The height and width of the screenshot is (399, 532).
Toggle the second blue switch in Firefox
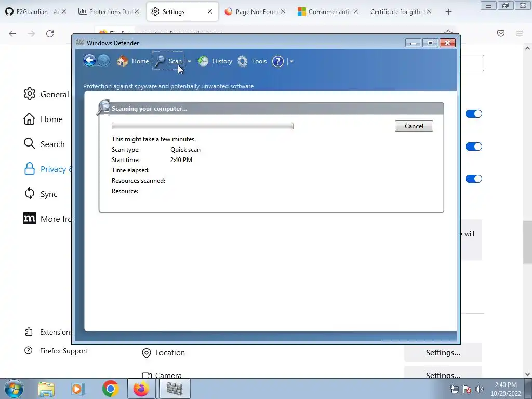(x=474, y=146)
